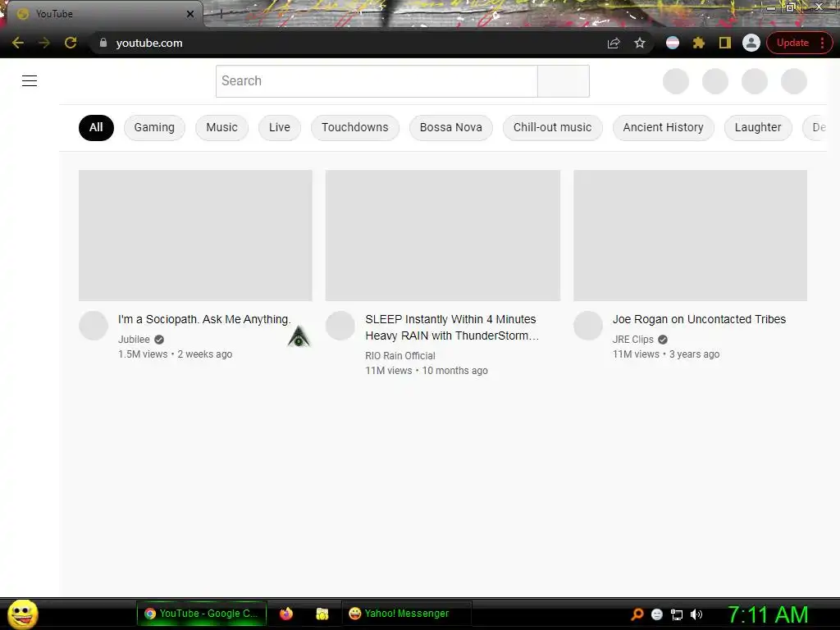
Task: Select the Ancient History filter chip
Action: pyautogui.click(x=663, y=127)
